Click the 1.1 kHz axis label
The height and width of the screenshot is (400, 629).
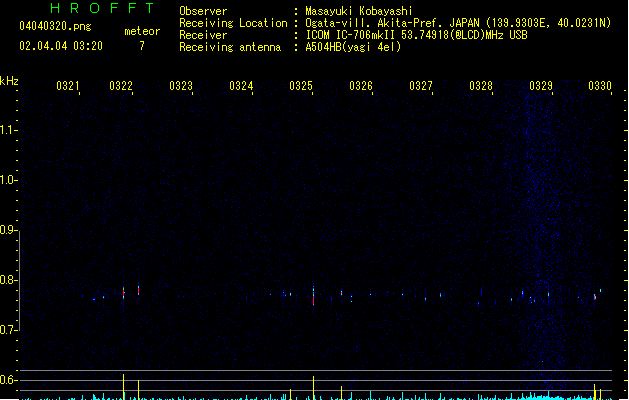coord(8,130)
